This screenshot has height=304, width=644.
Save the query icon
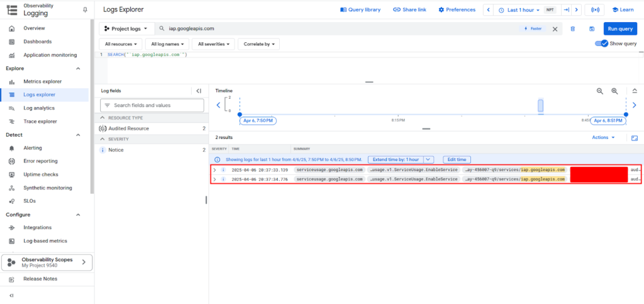point(592,29)
